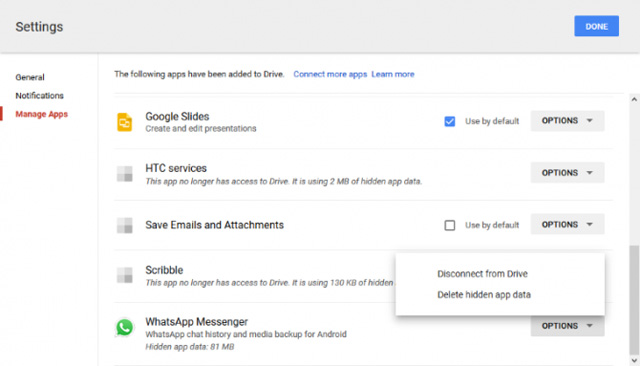This screenshot has width=640, height=366.
Task: Check Use by default for Save Emails and Attachments
Action: pyautogui.click(x=449, y=225)
